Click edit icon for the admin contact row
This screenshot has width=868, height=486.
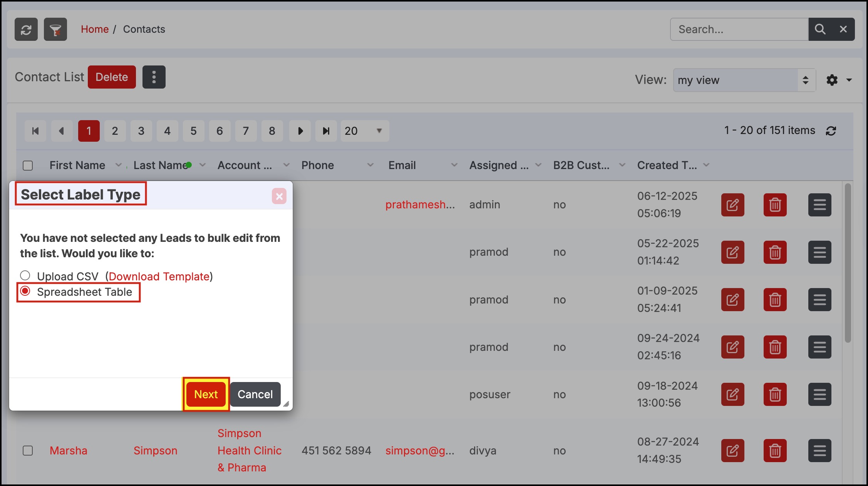click(x=732, y=205)
